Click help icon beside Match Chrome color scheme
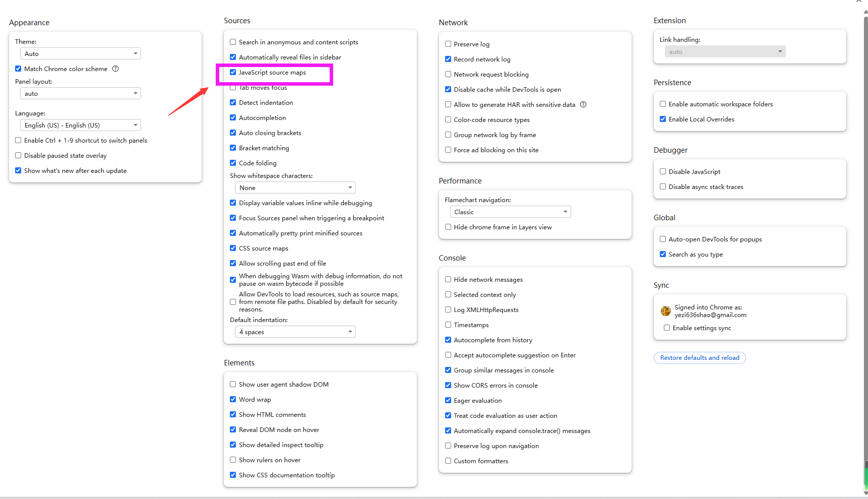 click(115, 69)
